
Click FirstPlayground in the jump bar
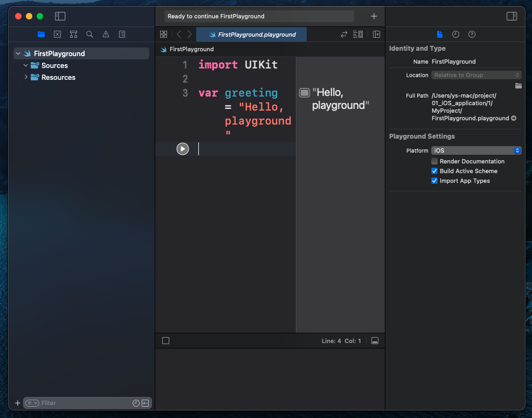pos(191,49)
